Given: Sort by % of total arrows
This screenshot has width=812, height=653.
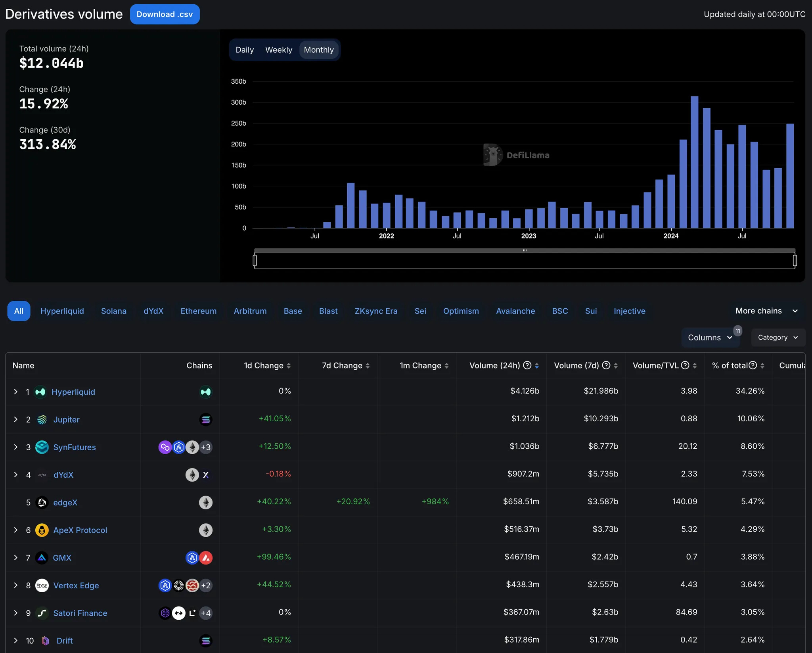Looking at the screenshot, I should [762, 366].
